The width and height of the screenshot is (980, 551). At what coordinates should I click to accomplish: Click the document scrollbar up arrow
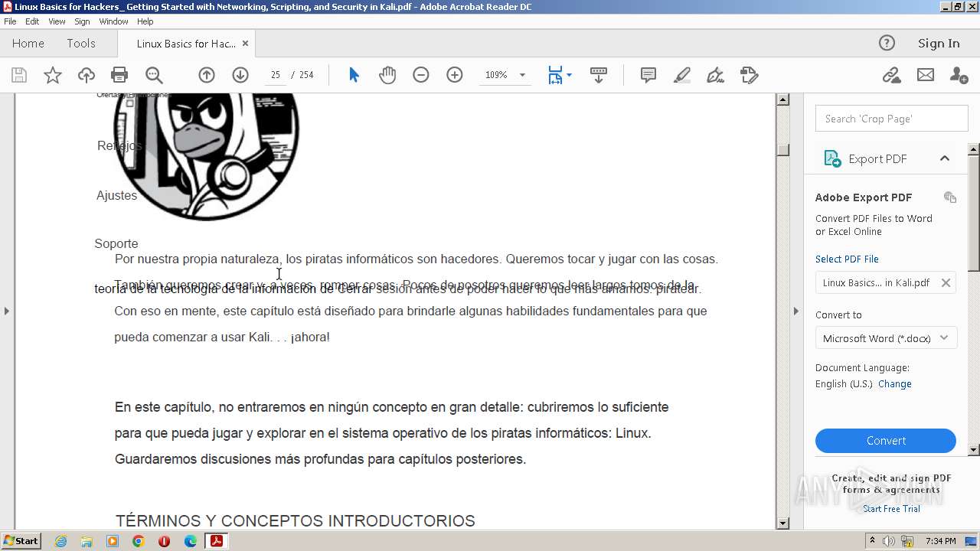pos(782,99)
